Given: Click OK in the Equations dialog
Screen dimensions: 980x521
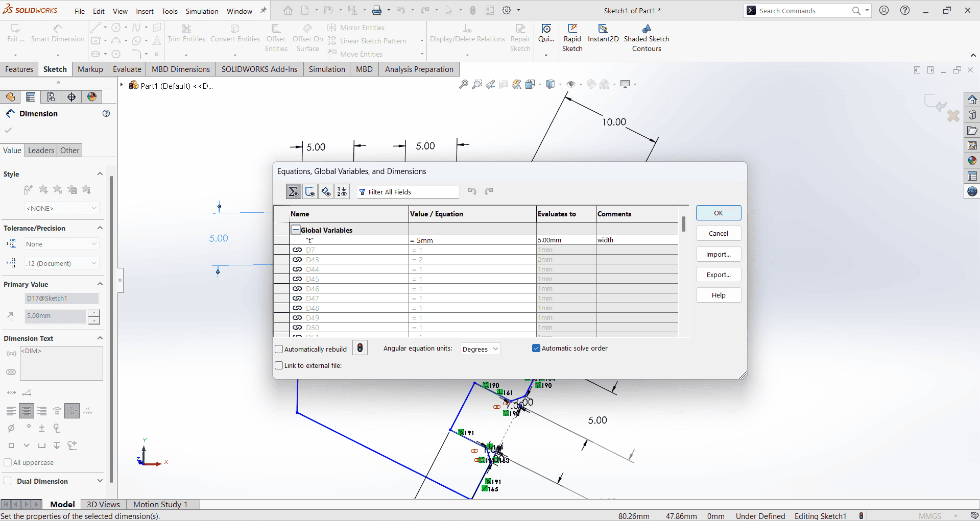Looking at the screenshot, I should (x=719, y=213).
